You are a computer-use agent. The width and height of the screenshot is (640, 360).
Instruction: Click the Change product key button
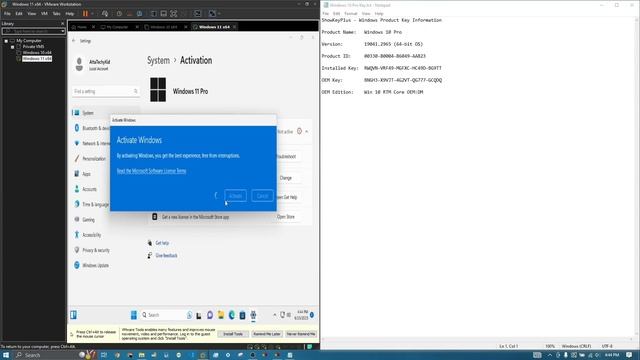(286, 178)
